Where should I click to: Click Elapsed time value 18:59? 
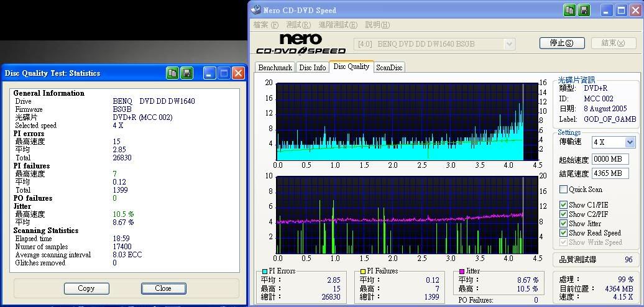point(122,239)
